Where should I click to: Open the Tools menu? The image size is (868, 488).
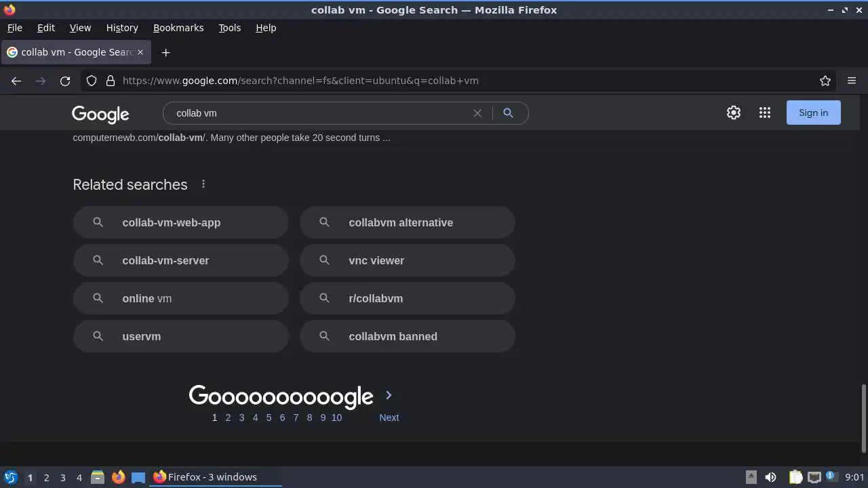click(230, 28)
